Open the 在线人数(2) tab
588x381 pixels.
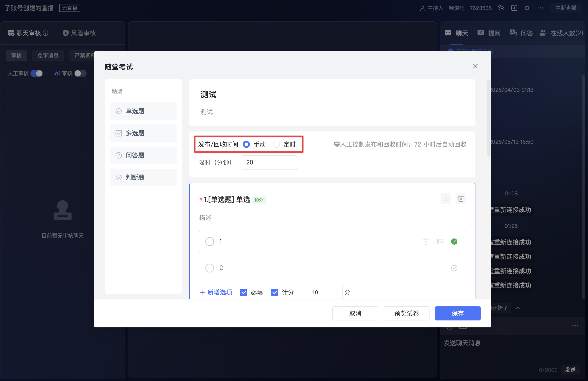[561, 33]
